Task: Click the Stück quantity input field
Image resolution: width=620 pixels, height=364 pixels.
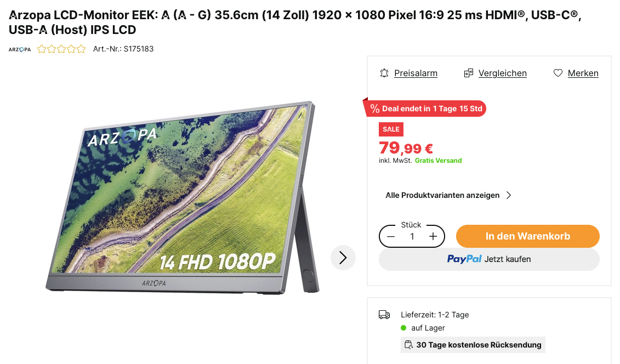Action: click(412, 236)
